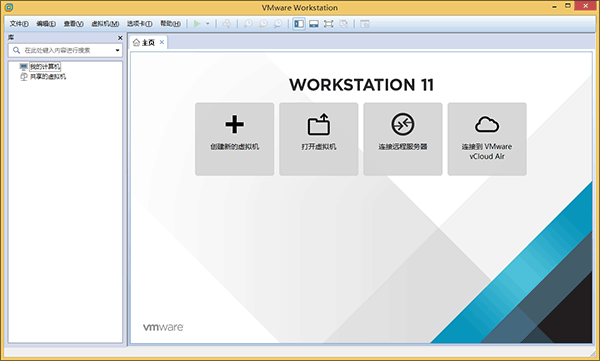This screenshot has height=361, width=600.
Task: Click the remote server arrows icon
Action: click(x=403, y=124)
